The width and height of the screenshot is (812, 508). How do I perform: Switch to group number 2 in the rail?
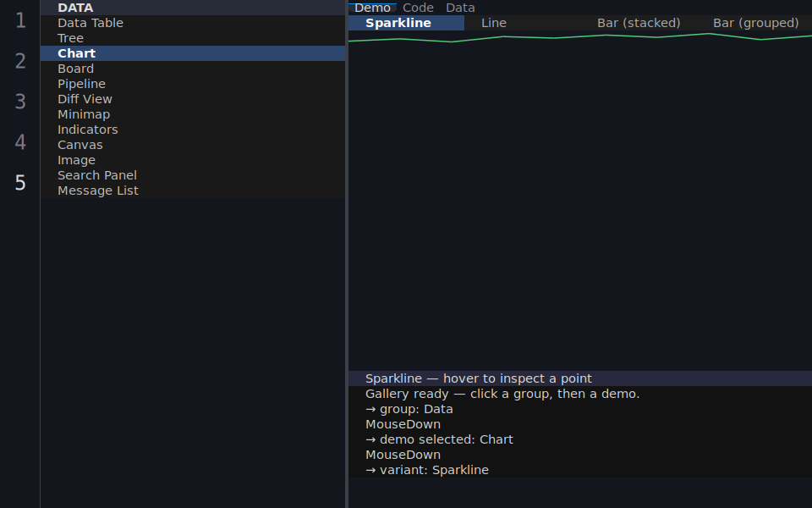click(x=20, y=61)
